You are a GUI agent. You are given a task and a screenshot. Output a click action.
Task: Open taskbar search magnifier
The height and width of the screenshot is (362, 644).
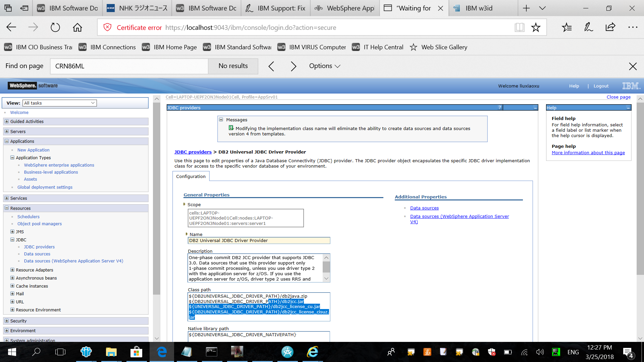pos(36,352)
